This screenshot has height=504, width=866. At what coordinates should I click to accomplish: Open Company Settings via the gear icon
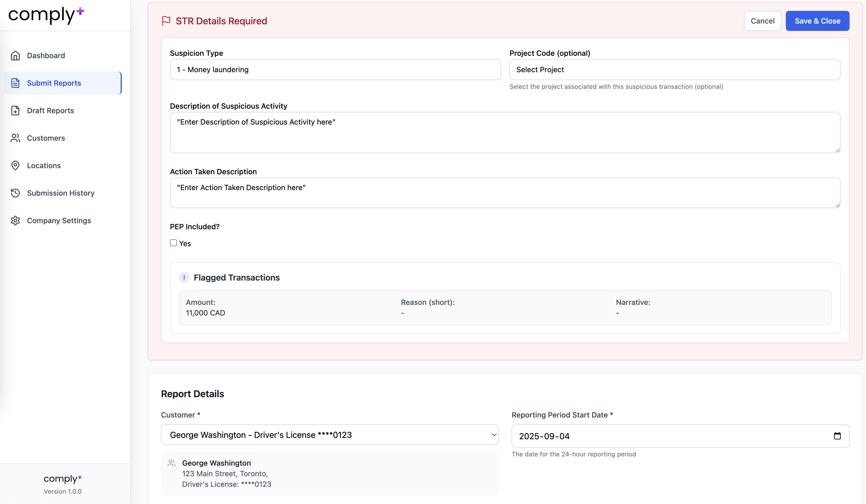(x=15, y=221)
